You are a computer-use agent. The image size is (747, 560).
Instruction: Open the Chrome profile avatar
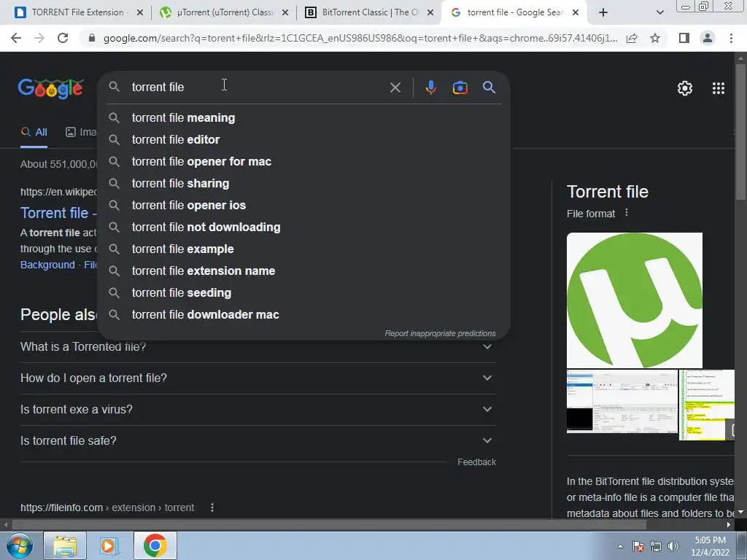tap(708, 38)
